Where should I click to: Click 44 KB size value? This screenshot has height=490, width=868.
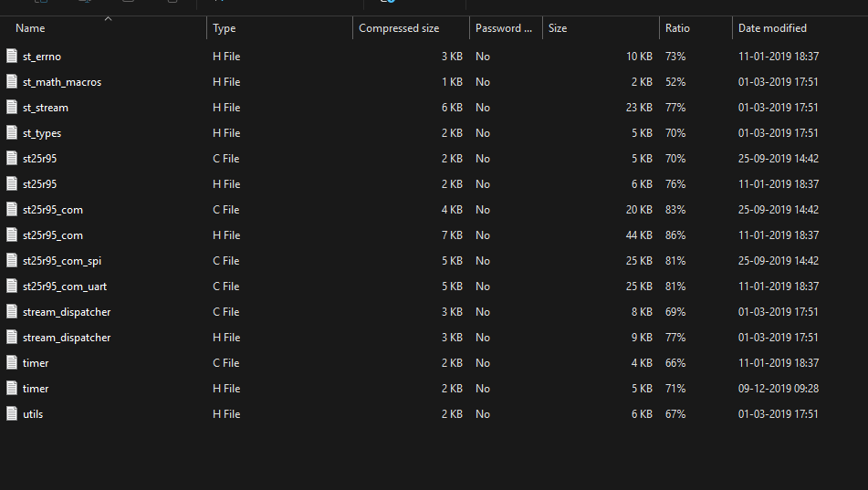coord(639,235)
